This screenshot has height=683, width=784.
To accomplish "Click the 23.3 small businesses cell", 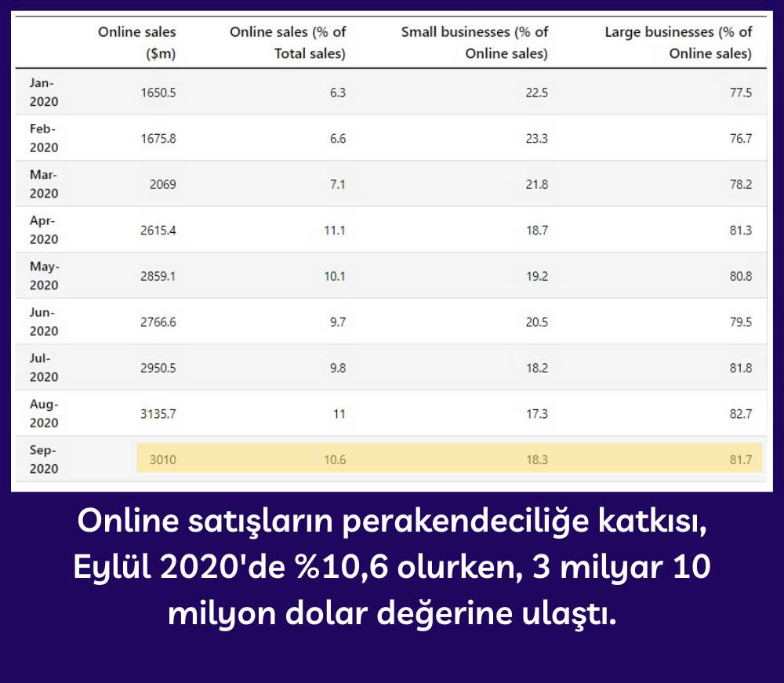I will (x=537, y=139).
